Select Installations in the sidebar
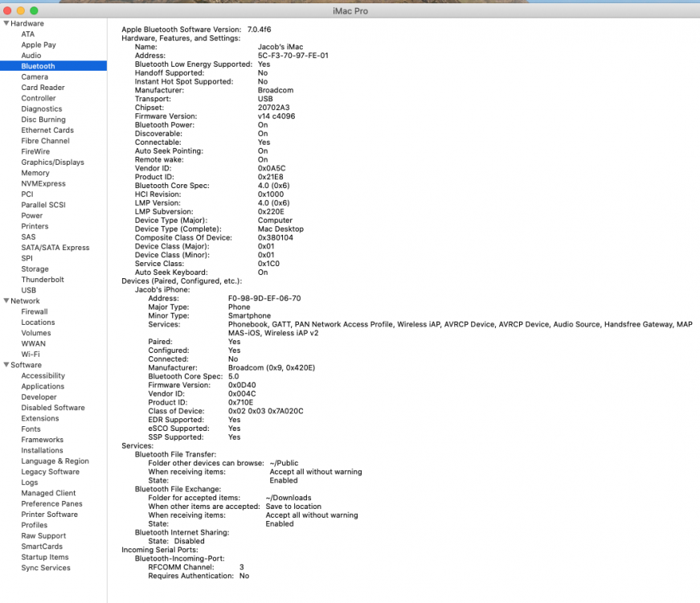 point(42,450)
